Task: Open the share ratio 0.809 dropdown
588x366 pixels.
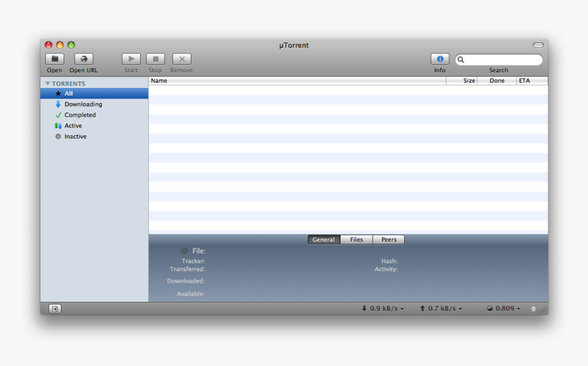Action: click(504, 309)
